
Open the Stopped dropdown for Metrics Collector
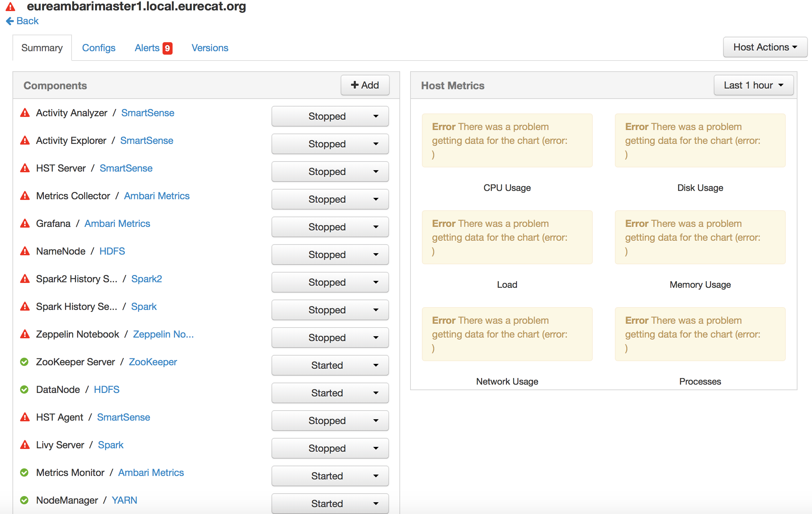click(330, 199)
